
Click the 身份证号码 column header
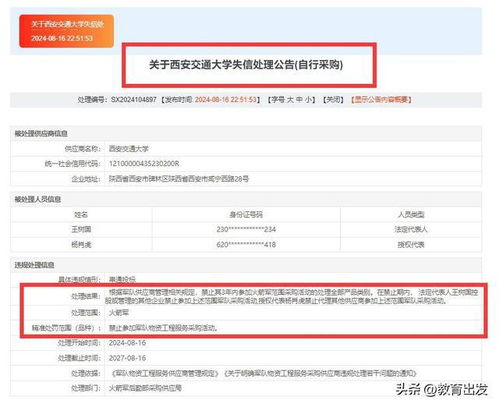point(246,214)
